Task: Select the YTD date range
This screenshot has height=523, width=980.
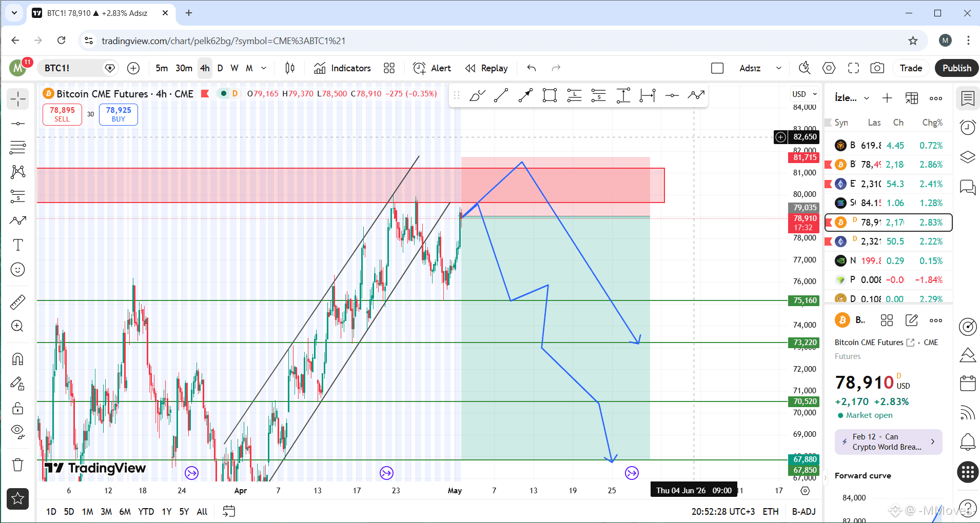Action: (x=146, y=512)
